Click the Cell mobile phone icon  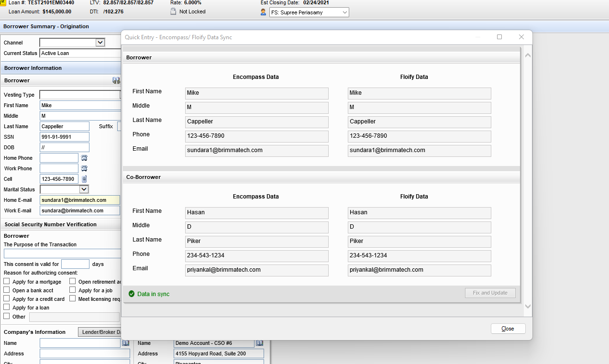pyautogui.click(x=84, y=179)
